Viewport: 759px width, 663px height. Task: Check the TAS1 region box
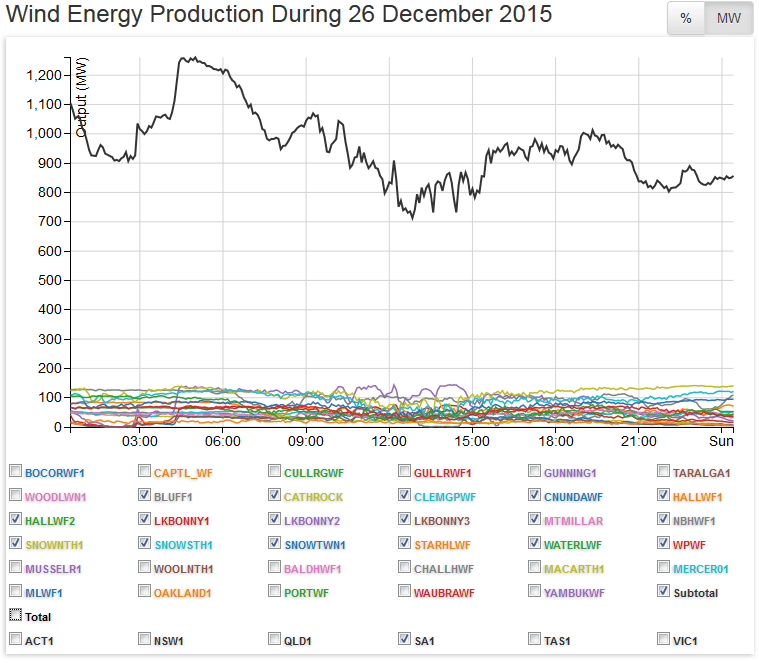[x=535, y=639]
